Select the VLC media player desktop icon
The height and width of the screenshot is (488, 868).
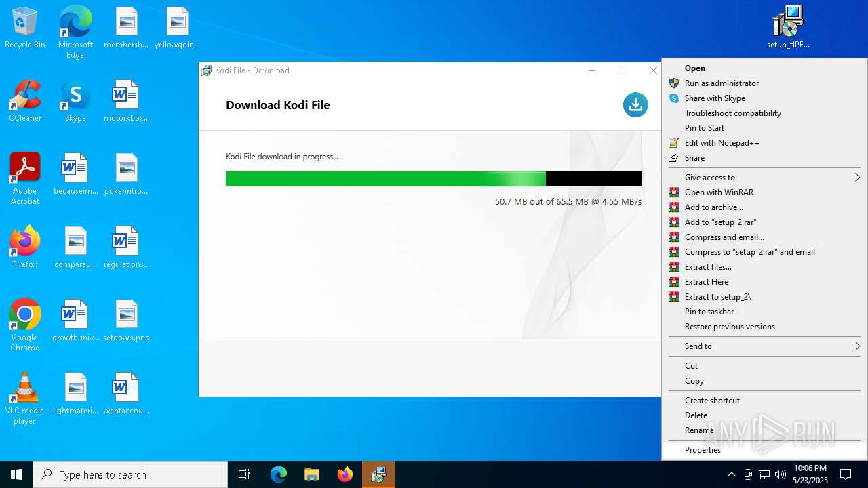tap(25, 399)
